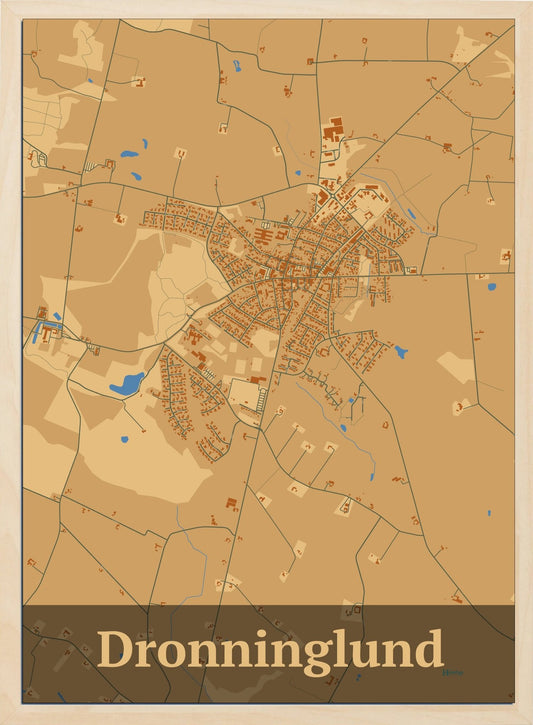Click the blue pond east of southern neighborhoods

pyautogui.click(x=401, y=352)
